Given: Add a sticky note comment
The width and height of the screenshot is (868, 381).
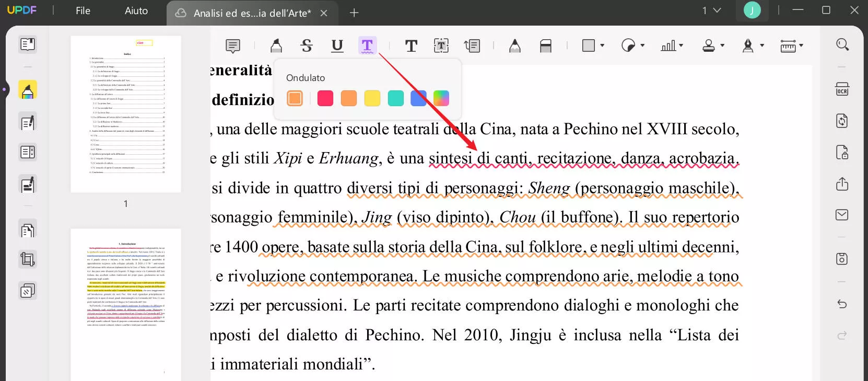Looking at the screenshot, I should tap(233, 46).
